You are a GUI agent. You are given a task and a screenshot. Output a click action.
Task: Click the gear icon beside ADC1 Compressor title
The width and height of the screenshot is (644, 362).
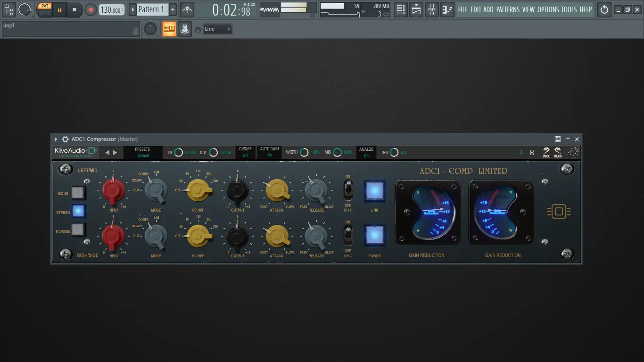coord(65,139)
